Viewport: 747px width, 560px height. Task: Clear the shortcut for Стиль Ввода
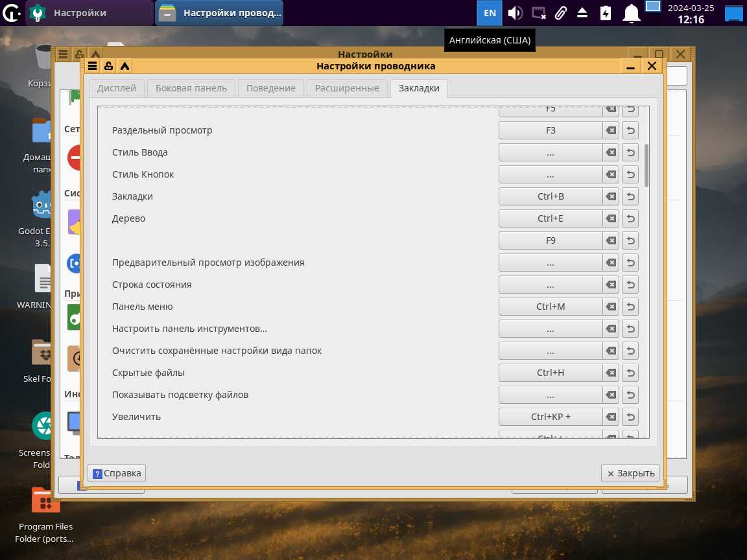tap(611, 152)
